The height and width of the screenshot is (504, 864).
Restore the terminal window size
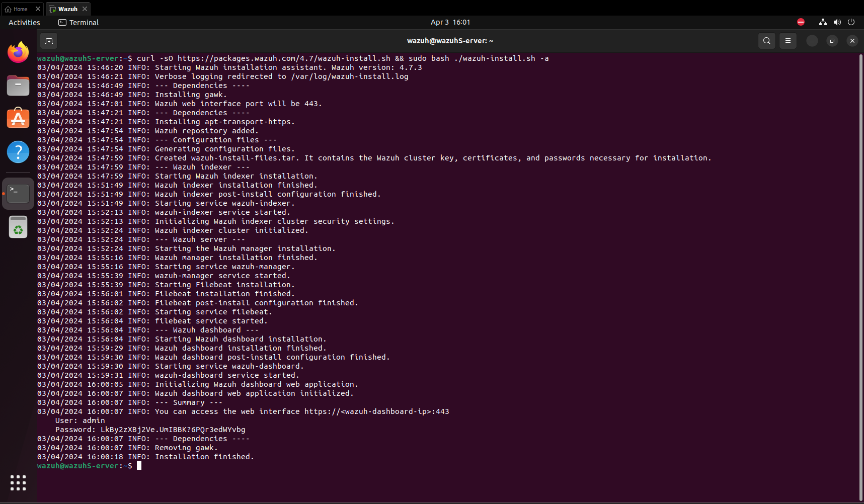tap(832, 41)
